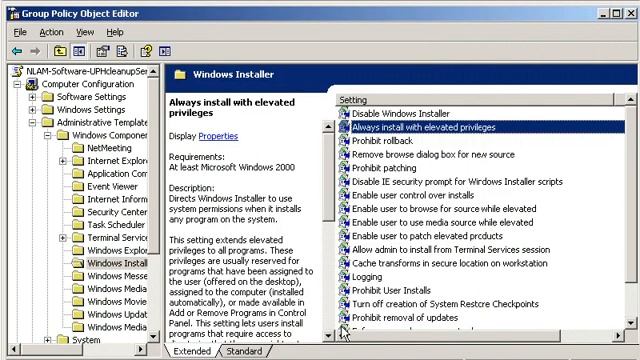Click the Event Viewer folder icon

coord(78,187)
